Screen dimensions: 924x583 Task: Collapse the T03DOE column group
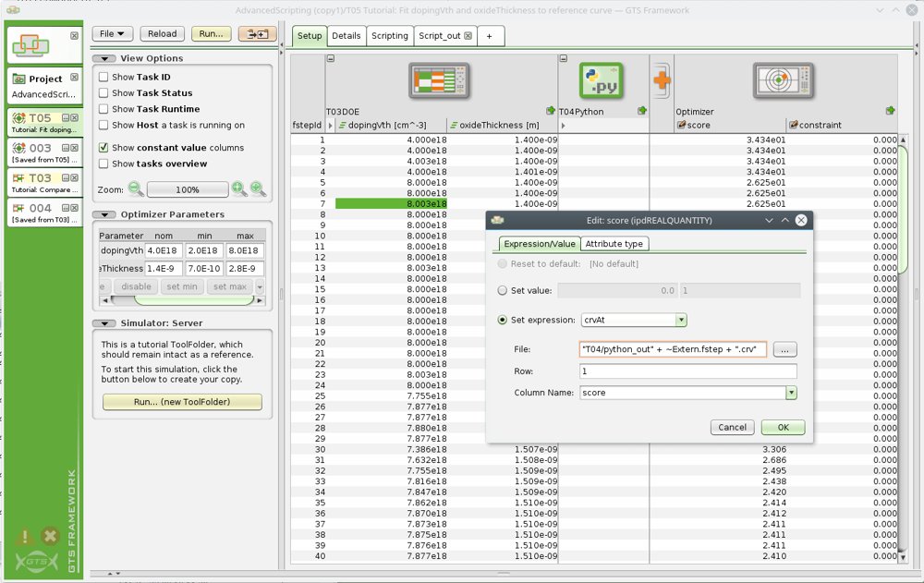(331, 58)
